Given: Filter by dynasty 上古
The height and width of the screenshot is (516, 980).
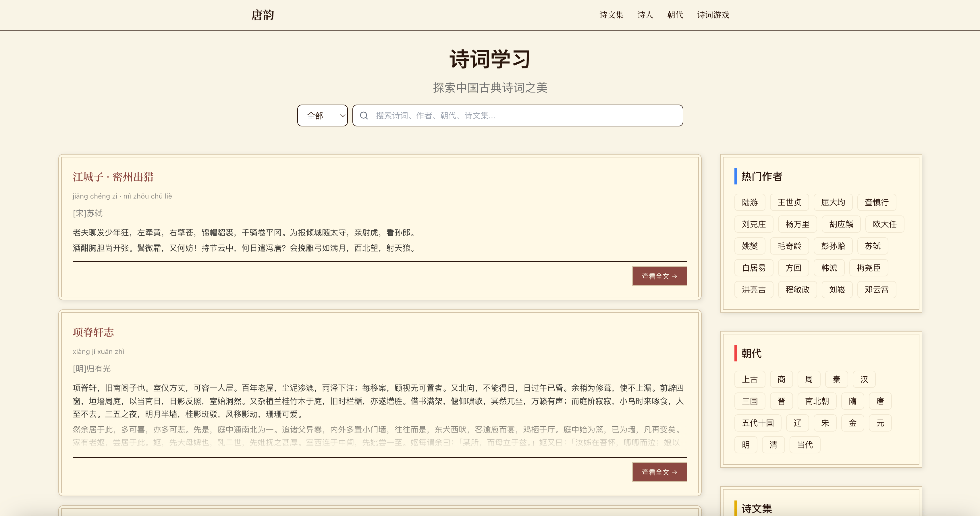Looking at the screenshot, I should 750,380.
